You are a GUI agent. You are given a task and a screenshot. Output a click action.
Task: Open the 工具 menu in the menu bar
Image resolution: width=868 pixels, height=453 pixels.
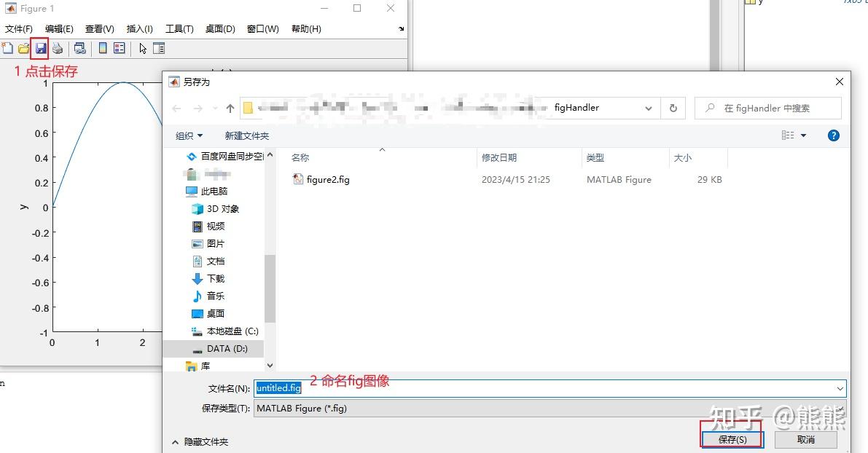click(179, 29)
